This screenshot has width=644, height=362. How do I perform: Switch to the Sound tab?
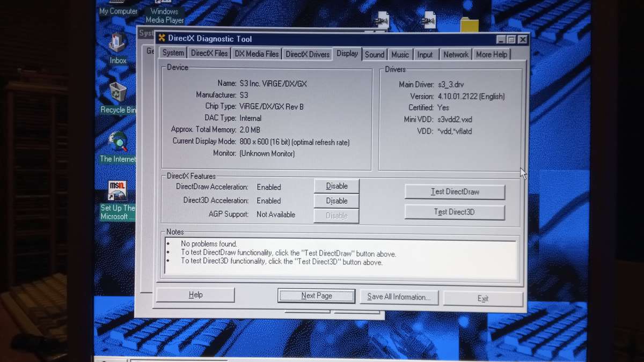[374, 54]
